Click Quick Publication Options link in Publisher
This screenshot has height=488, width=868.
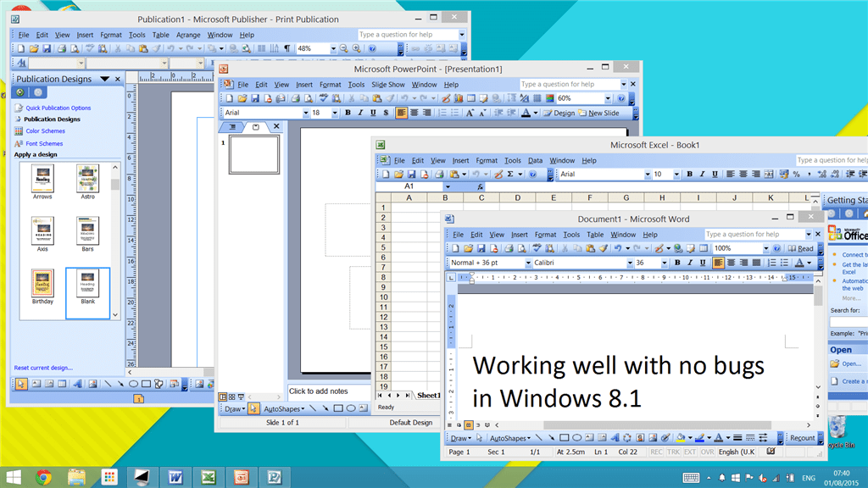[x=58, y=108]
